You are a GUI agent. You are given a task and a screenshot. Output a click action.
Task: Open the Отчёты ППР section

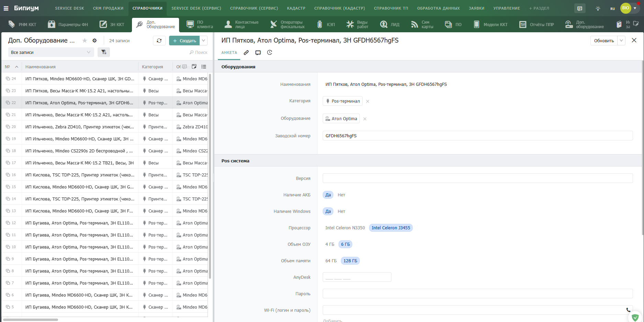[536, 24]
